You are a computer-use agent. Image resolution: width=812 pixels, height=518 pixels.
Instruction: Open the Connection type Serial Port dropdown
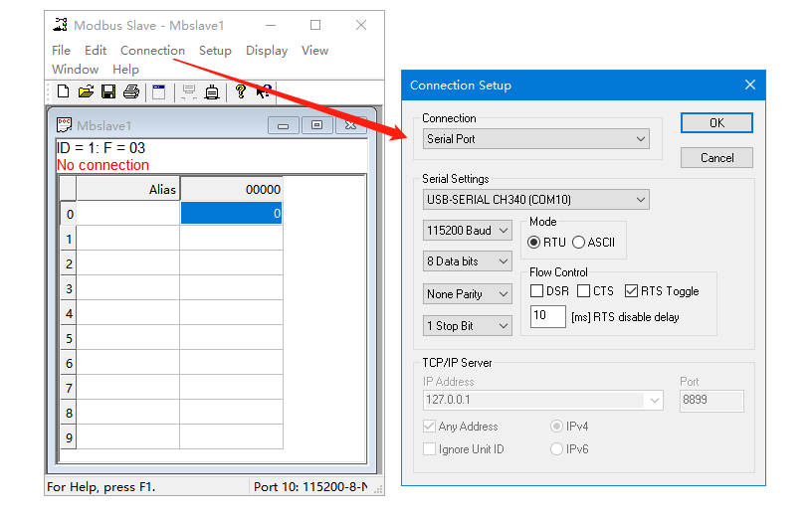(x=536, y=139)
